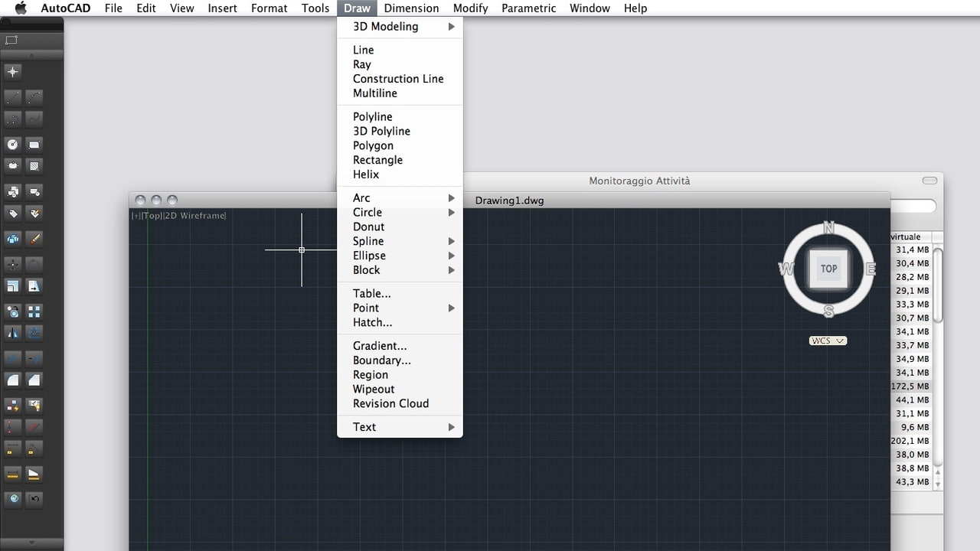The width and height of the screenshot is (980, 551).
Task: Select the Match Properties paintbrush tool
Action: coord(34,239)
